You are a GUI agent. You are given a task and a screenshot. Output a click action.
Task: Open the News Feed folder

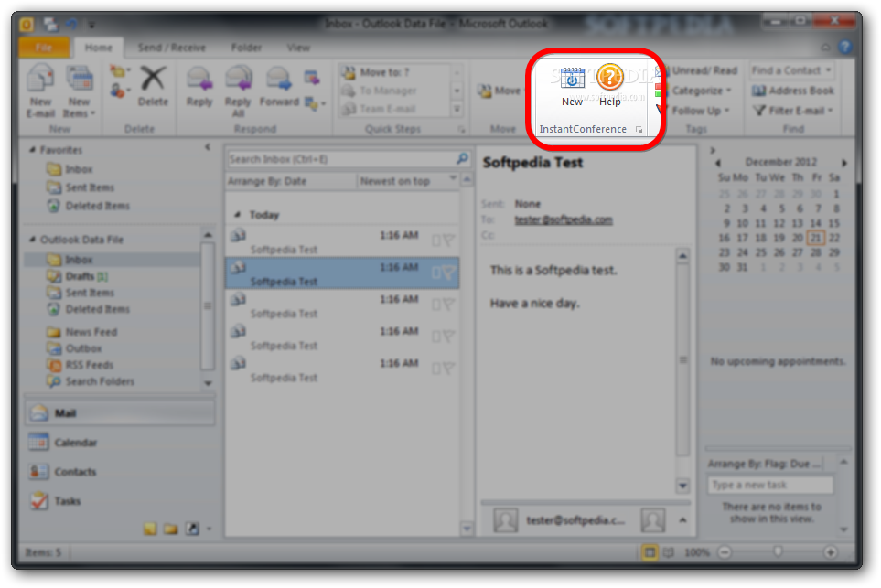(x=82, y=332)
